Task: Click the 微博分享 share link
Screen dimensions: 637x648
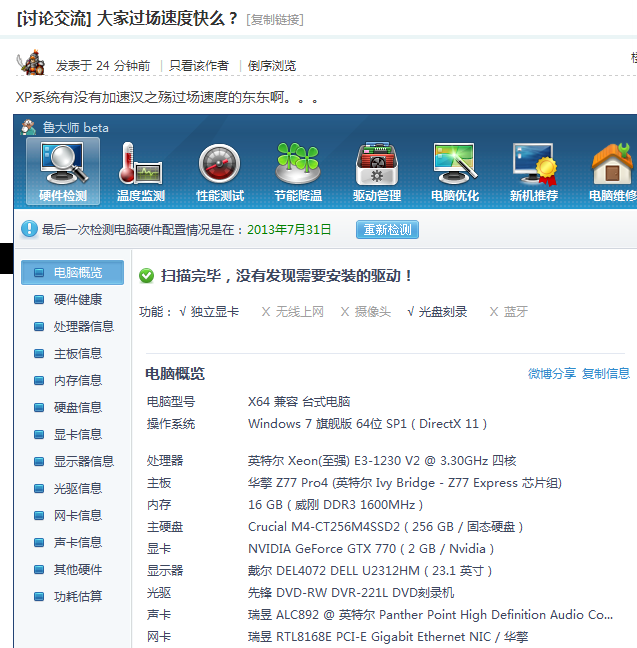Action: point(552,373)
